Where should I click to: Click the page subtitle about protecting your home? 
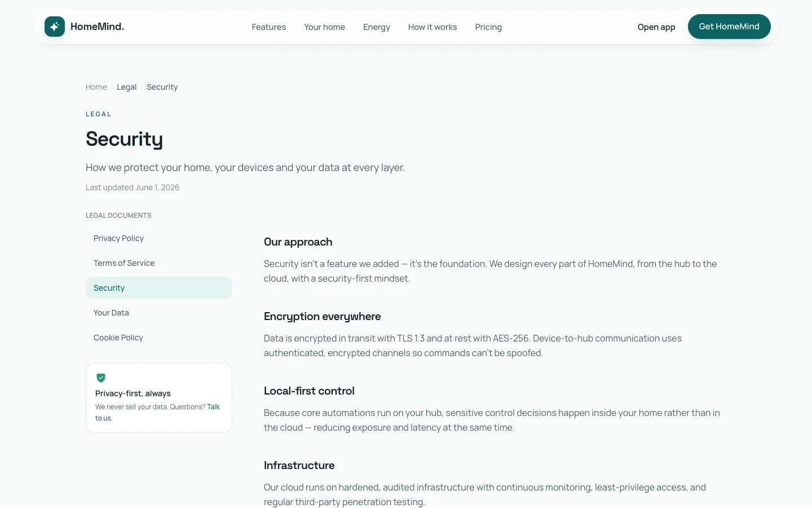[245, 168]
